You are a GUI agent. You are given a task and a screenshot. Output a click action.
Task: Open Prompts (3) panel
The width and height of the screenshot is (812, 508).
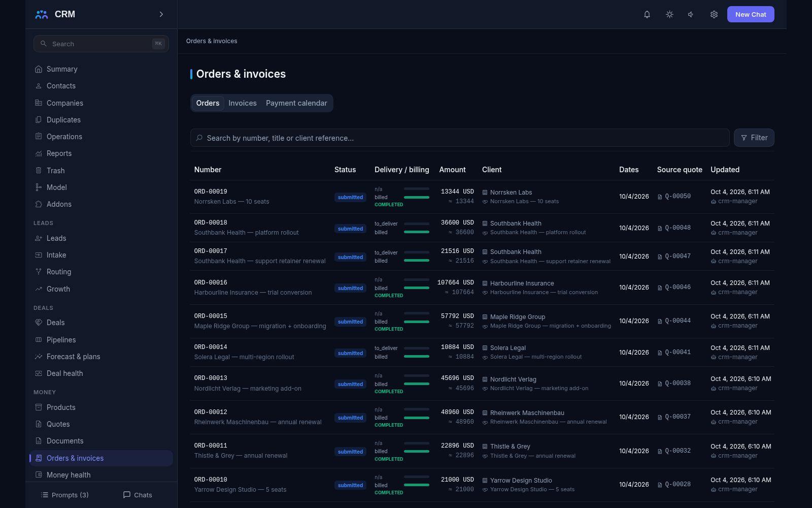click(x=64, y=495)
